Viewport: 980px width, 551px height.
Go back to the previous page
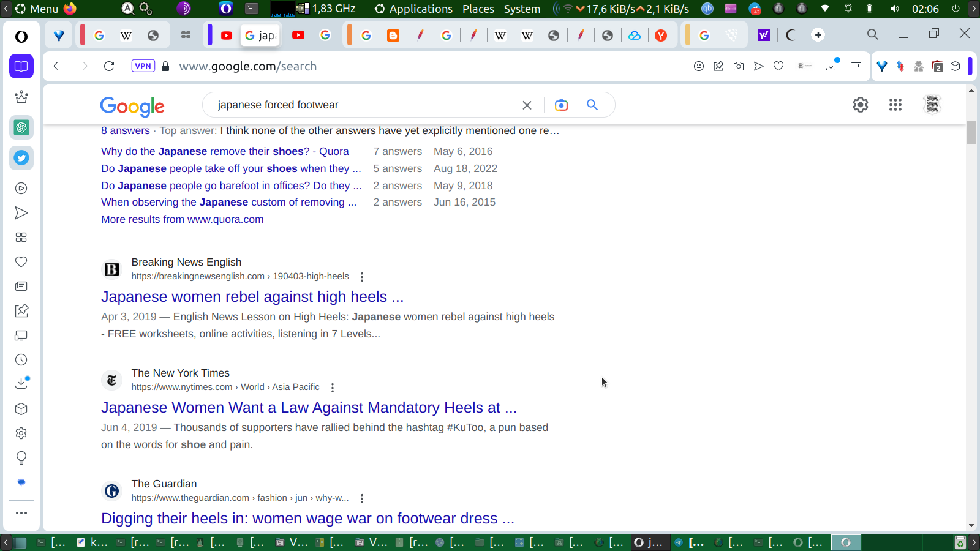click(x=56, y=66)
